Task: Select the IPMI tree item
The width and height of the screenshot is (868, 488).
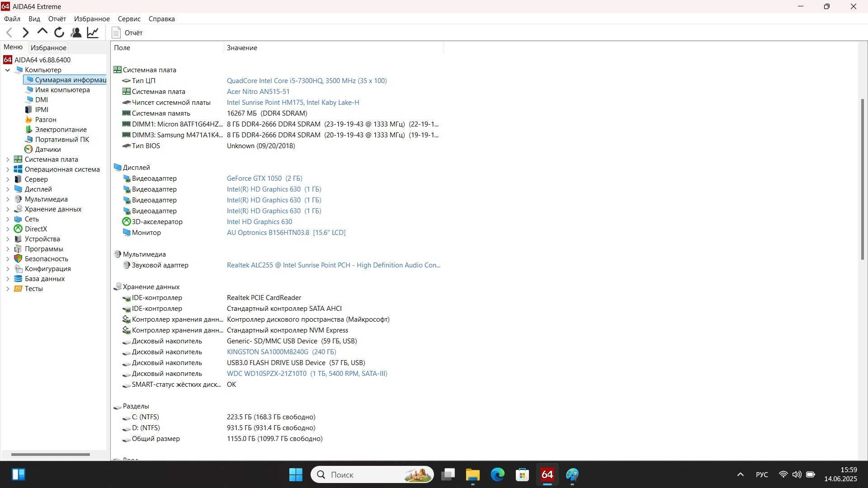Action: (36, 109)
